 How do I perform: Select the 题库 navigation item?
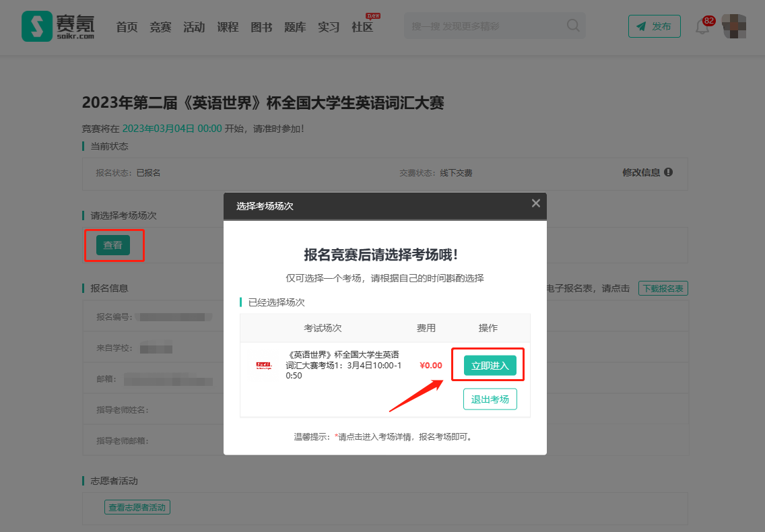[295, 27]
